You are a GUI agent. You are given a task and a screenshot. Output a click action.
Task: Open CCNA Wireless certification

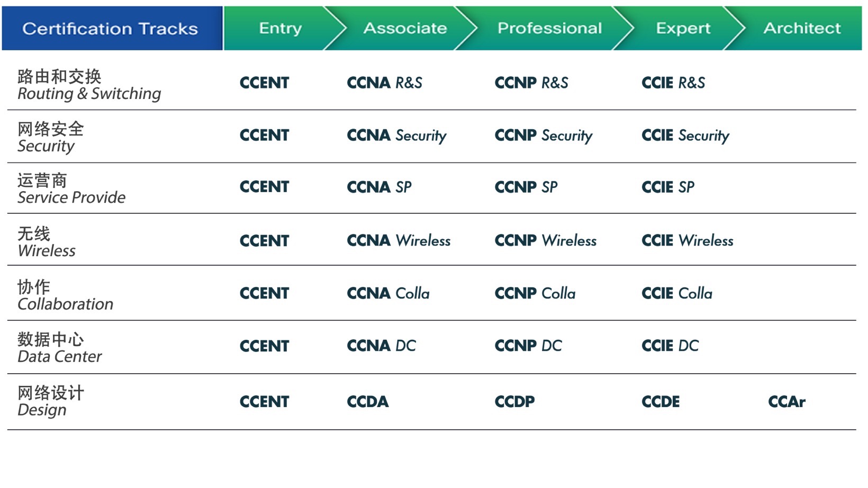coord(399,241)
